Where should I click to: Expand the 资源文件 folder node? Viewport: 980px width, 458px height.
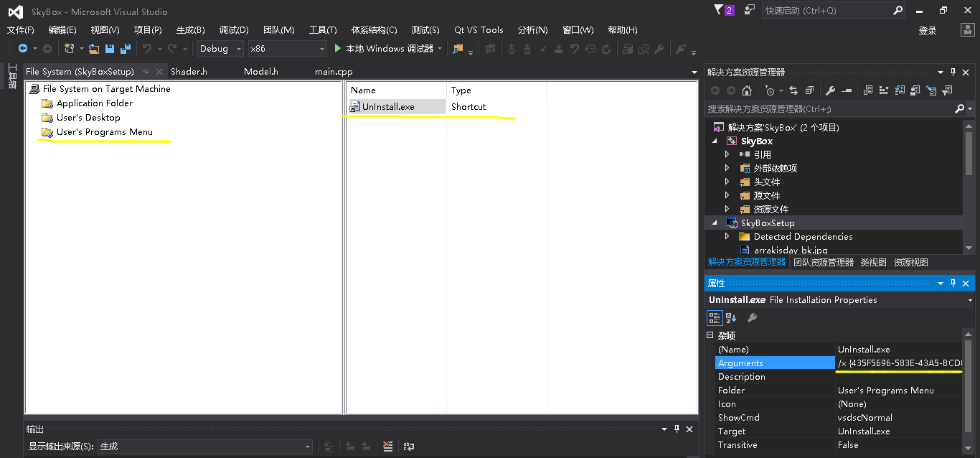[x=727, y=209]
